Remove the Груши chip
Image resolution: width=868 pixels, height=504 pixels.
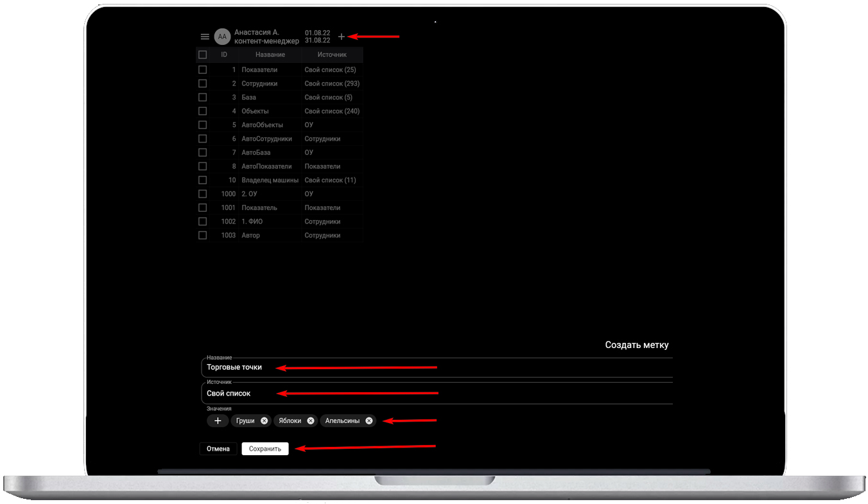tap(264, 421)
